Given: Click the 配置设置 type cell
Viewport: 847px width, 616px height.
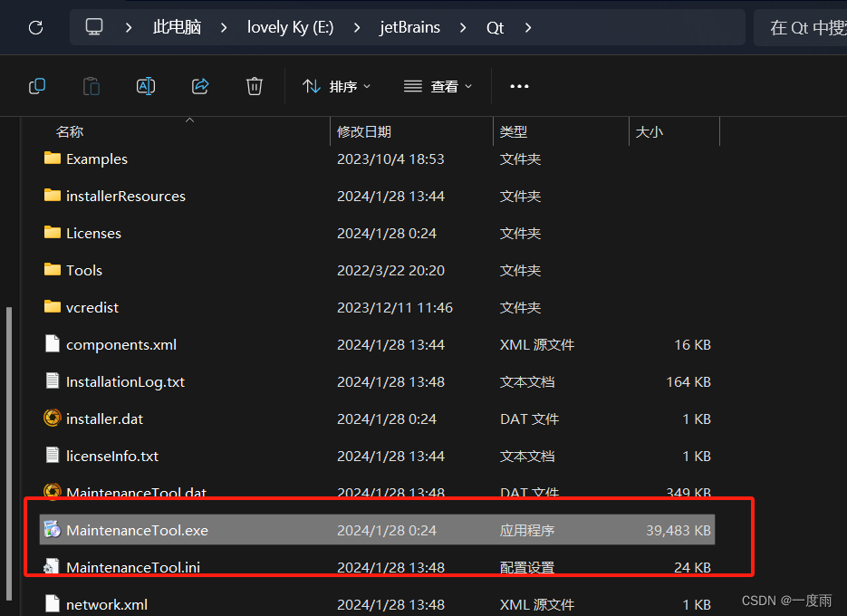Looking at the screenshot, I should click(x=527, y=567).
